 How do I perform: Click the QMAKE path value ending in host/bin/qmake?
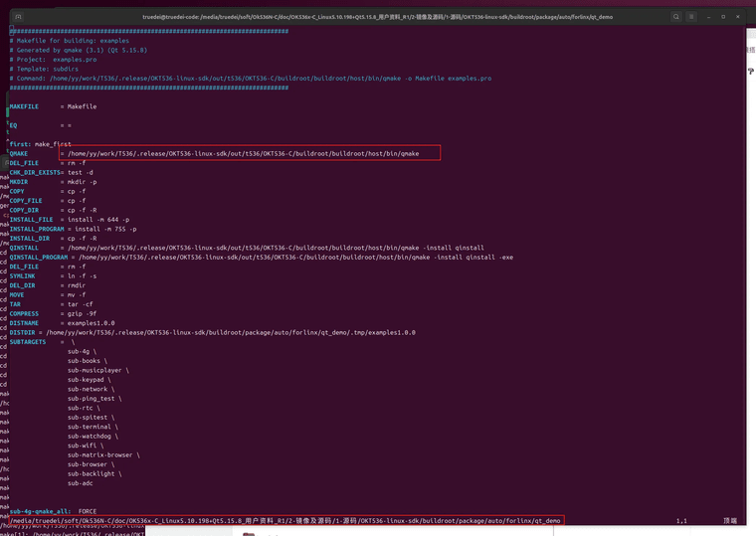(x=244, y=154)
